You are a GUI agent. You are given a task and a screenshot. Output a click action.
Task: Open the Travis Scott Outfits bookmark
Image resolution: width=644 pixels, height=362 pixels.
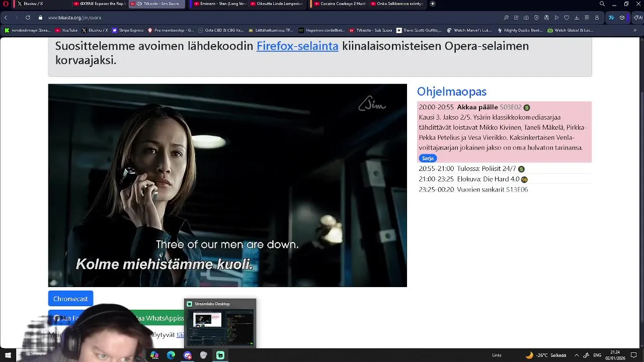click(x=419, y=30)
